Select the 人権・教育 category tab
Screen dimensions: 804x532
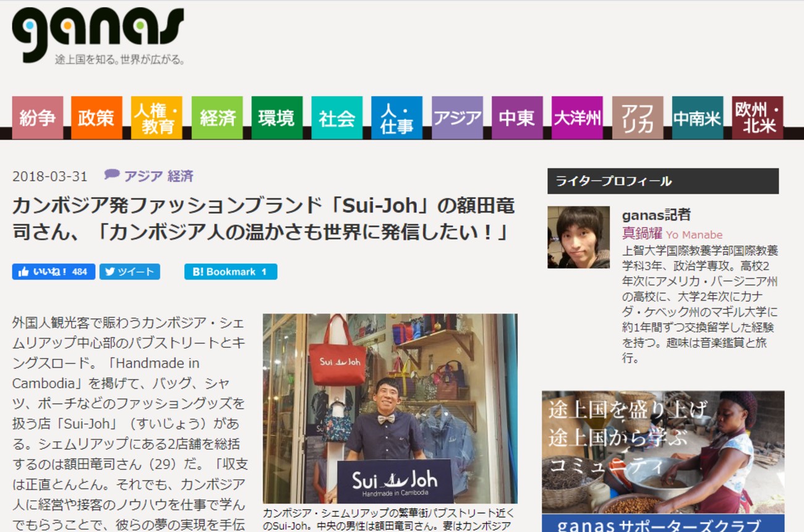156,117
